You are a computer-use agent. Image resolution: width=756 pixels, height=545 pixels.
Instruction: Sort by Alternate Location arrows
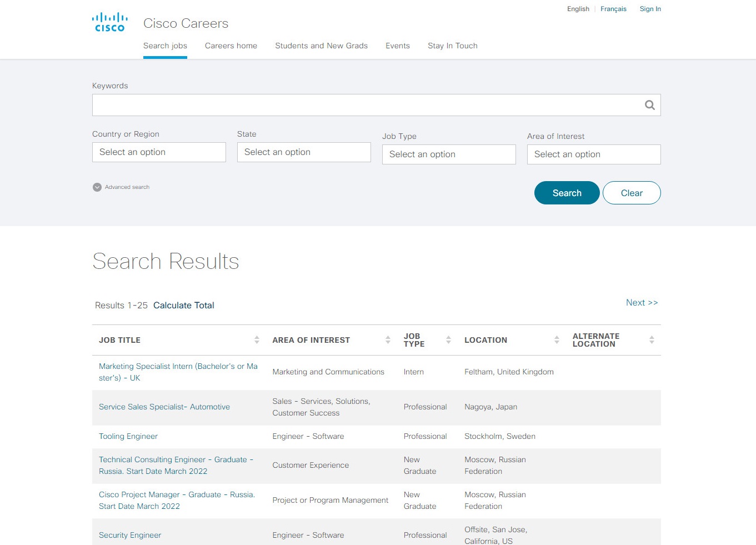[x=652, y=340]
